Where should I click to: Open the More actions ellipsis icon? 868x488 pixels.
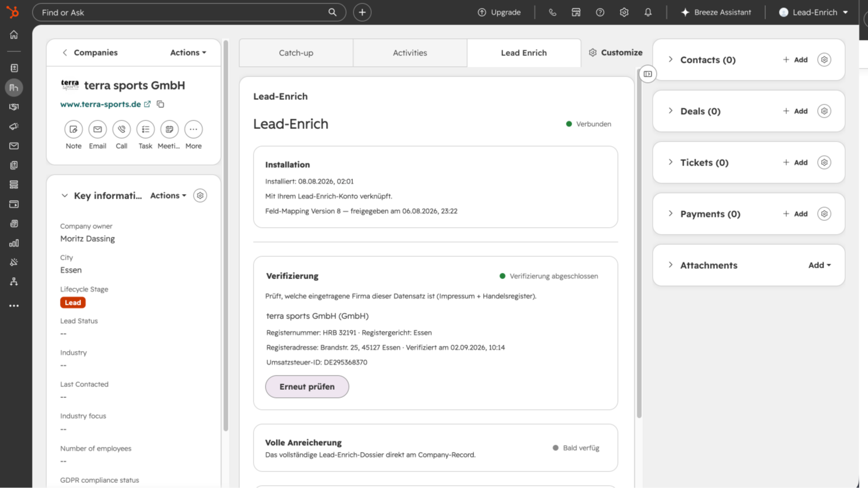pyautogui.click(x=194, y=130)
